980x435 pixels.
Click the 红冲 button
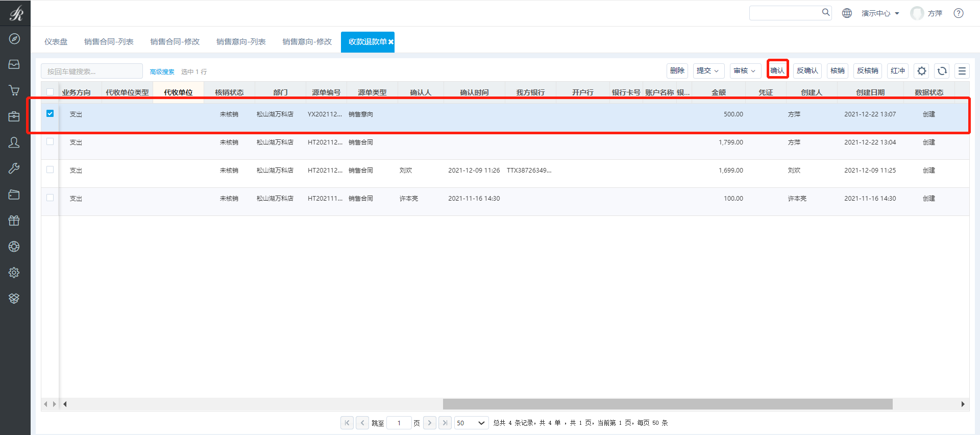coord(898,71)
